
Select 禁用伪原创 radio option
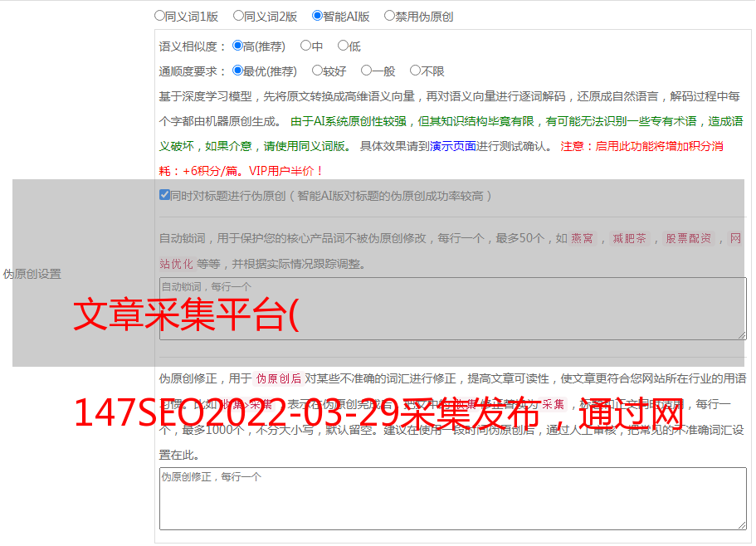(389, 16)
